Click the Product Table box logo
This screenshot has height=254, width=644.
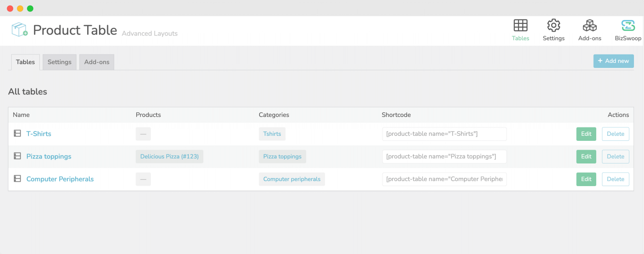coord(19,30)
